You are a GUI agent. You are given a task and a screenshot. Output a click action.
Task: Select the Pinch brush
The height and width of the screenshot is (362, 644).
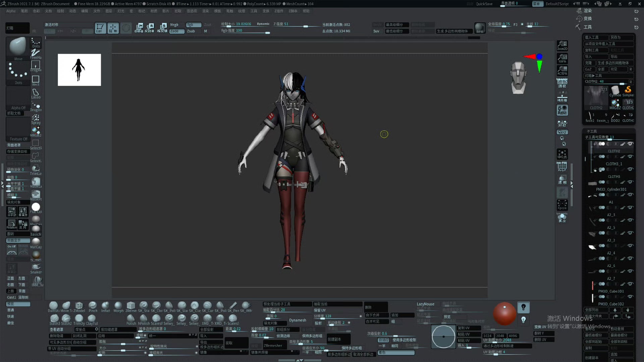coord(93,307)
